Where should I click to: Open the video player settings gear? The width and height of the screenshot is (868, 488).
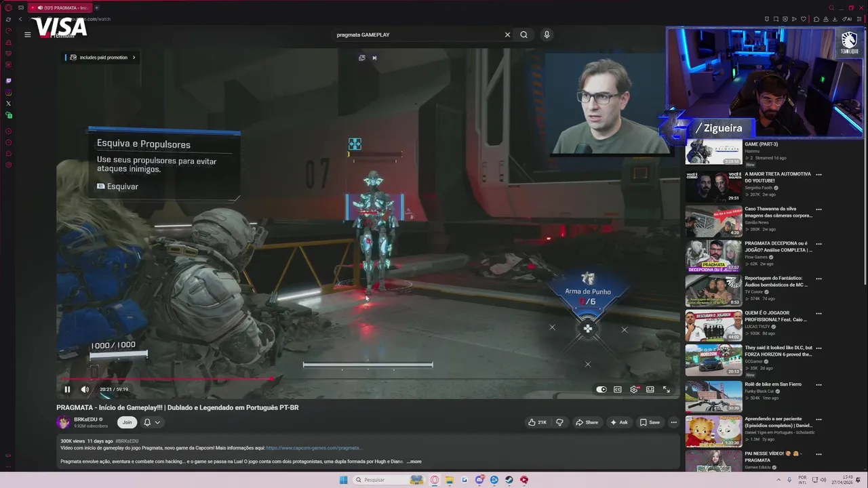[634, 389]
